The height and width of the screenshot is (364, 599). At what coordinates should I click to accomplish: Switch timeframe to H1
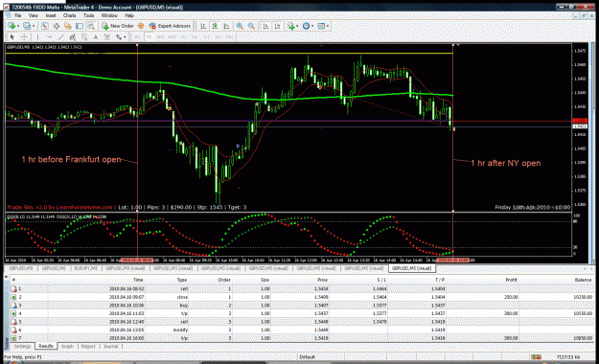184,37
